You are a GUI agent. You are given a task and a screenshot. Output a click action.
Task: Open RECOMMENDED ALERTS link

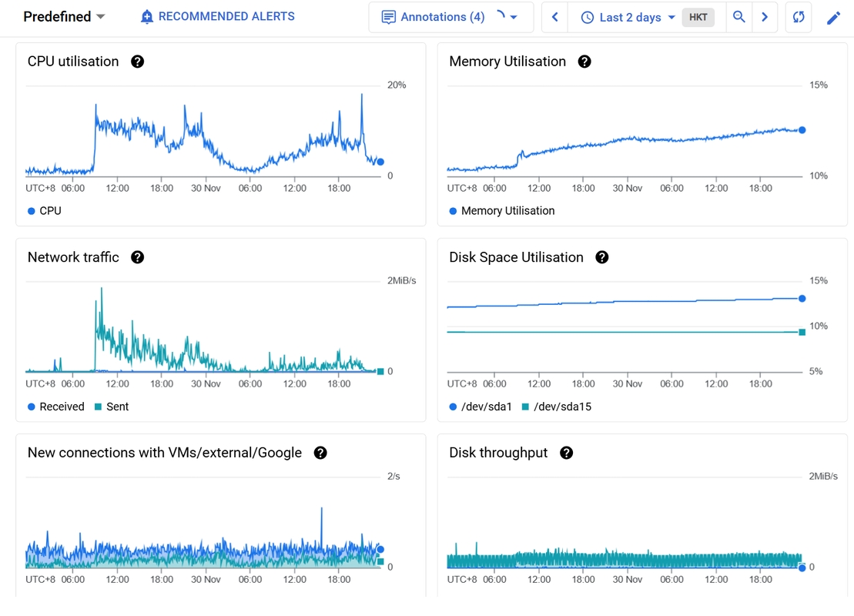[217, 16]
